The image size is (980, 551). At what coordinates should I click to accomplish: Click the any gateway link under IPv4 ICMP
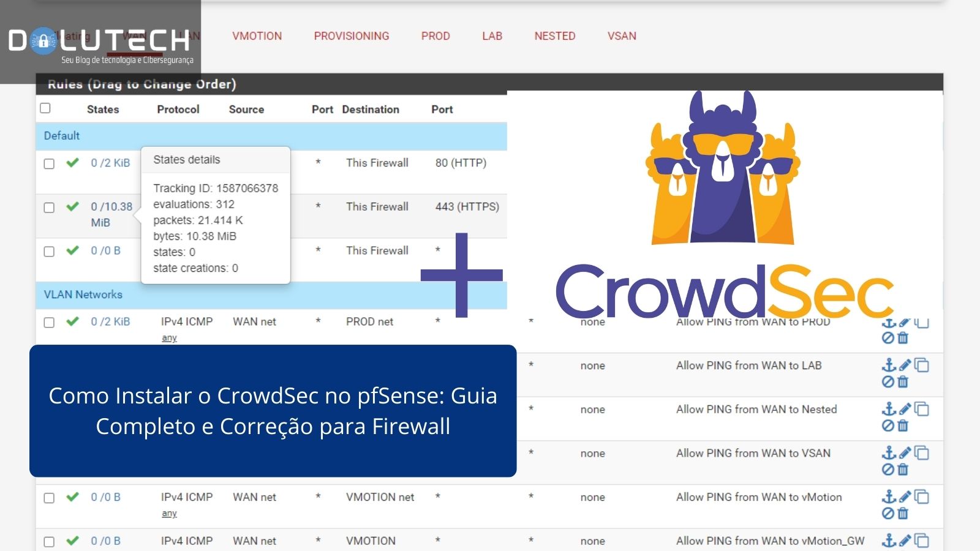(168, 337)
